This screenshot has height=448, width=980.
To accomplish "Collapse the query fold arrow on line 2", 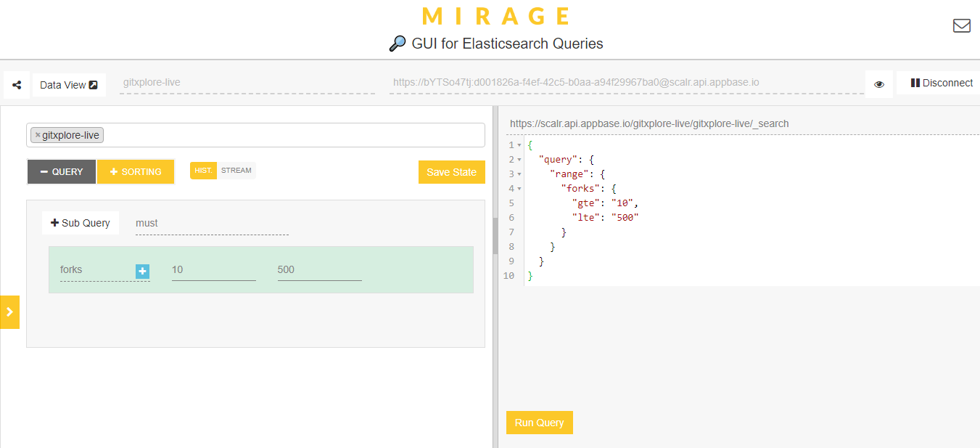I will click(519, 160).
